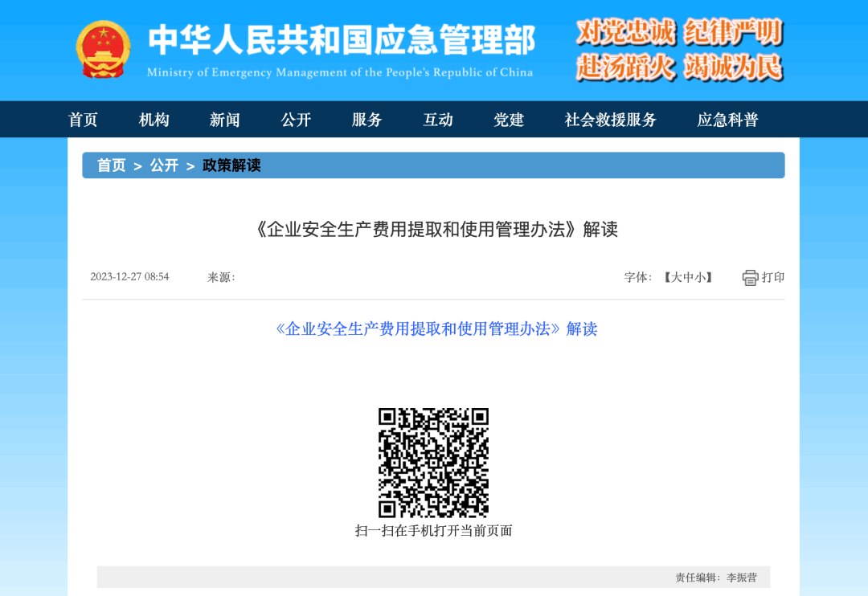Viewport: 868px width, 596px height.
Task: Go to the 新闻 section
Action: [225, 120]
